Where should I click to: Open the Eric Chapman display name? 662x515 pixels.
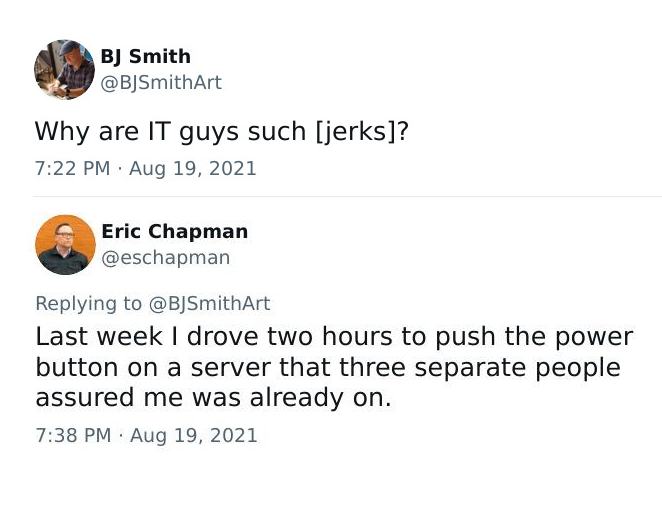[174, 231]
